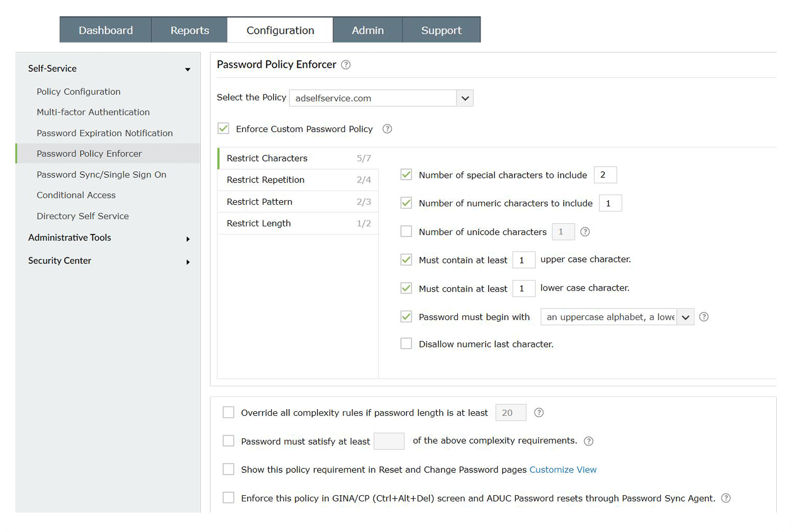Uncheck Password must begin with checkbox
Viewport: 792px width, 532px height.
[x=406, y=316]
